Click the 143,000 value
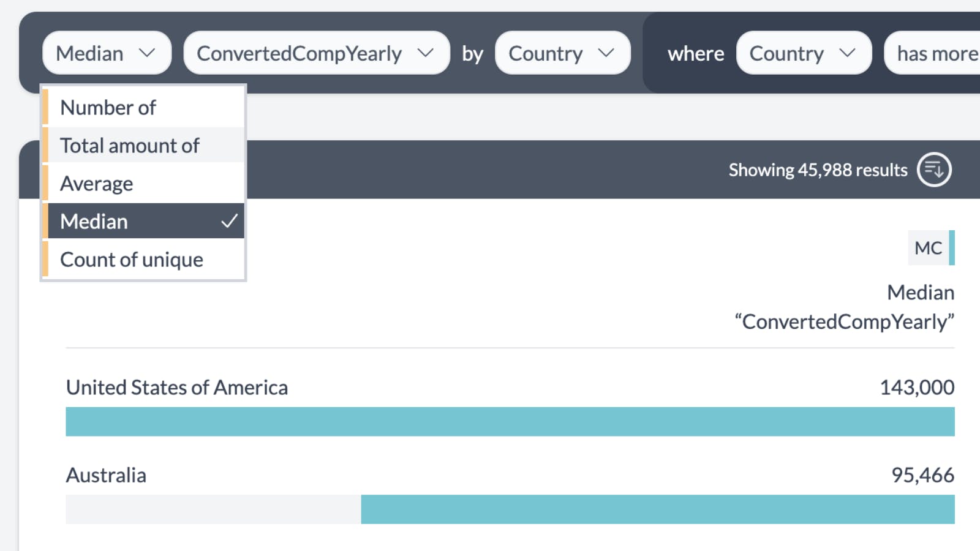Image resolution: width=980 pixels, height=551 pixels. point(916,388)
